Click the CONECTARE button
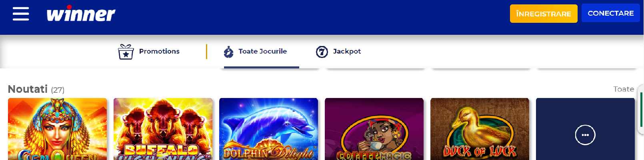 point(611,13)
